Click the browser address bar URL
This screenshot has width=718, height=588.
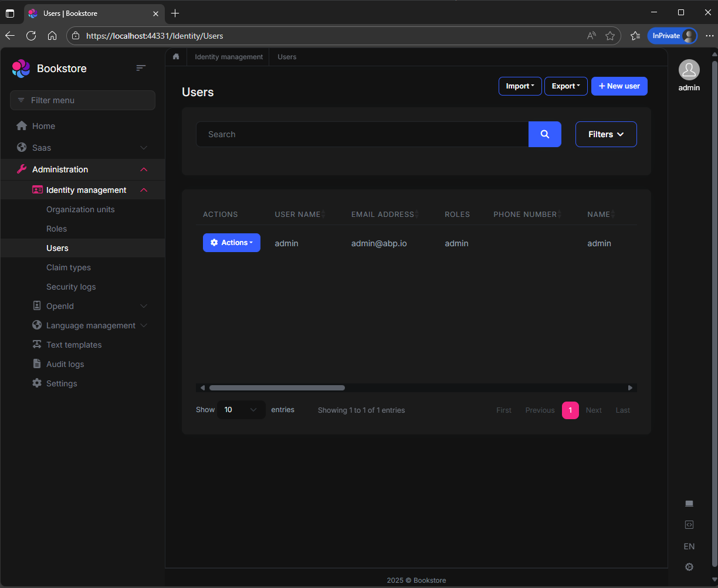tap(154, 36)
